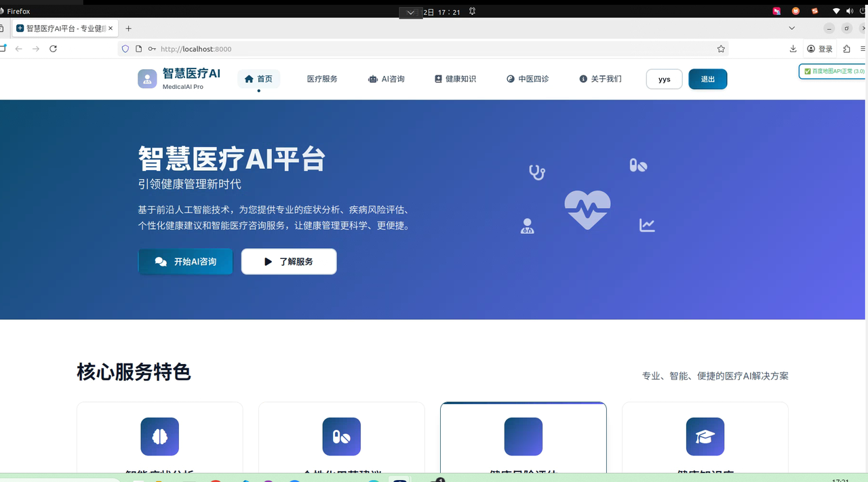Open the volume indicator in system tray

coord(850,12)
